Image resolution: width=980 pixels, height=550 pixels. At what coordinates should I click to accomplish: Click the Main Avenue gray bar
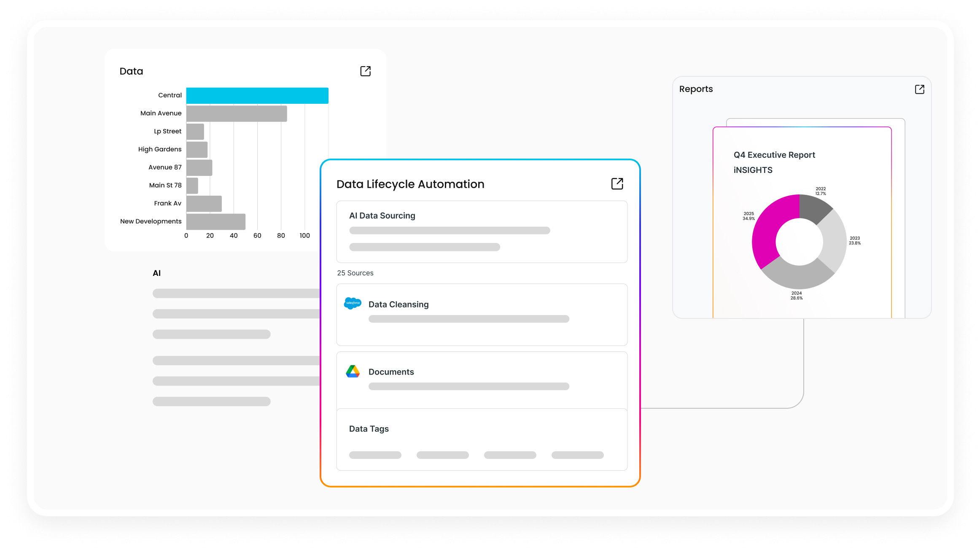[236, 114]
